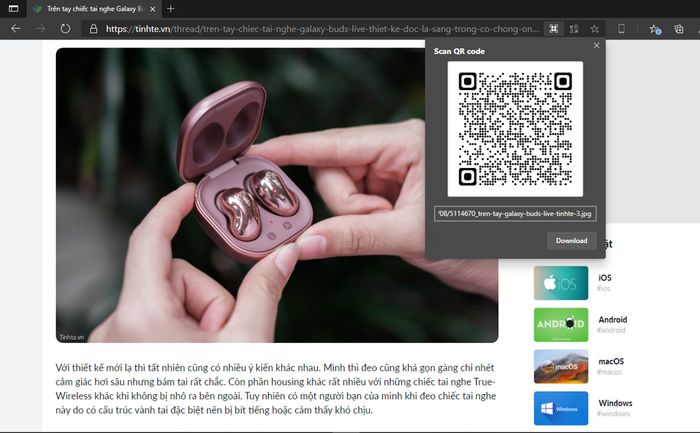Click the Windows thumbnail tile
The width and height of the screenshot is (700, 433).
point(561,408)
